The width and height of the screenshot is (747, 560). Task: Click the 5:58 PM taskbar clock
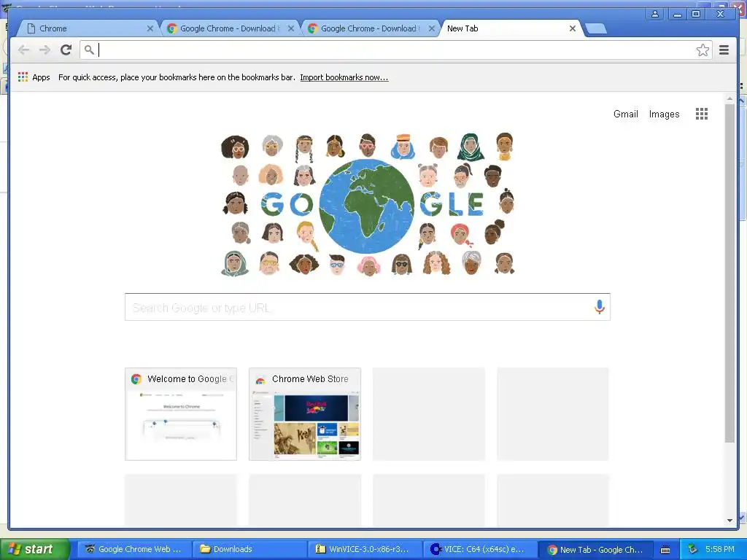720,549
